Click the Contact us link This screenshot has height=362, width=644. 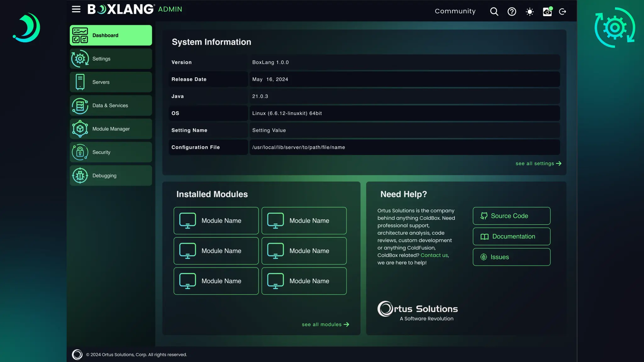click(x=434, y=255)
